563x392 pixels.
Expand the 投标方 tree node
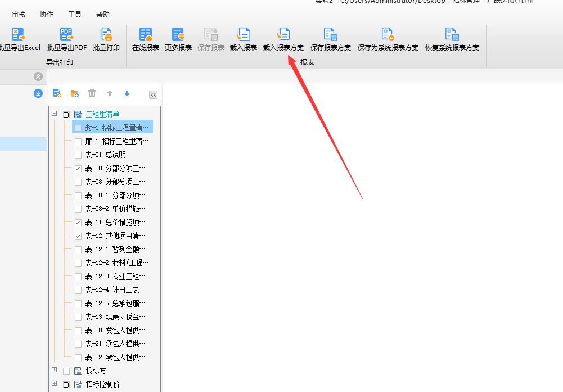pyautogui.click(x=54, y=371)
